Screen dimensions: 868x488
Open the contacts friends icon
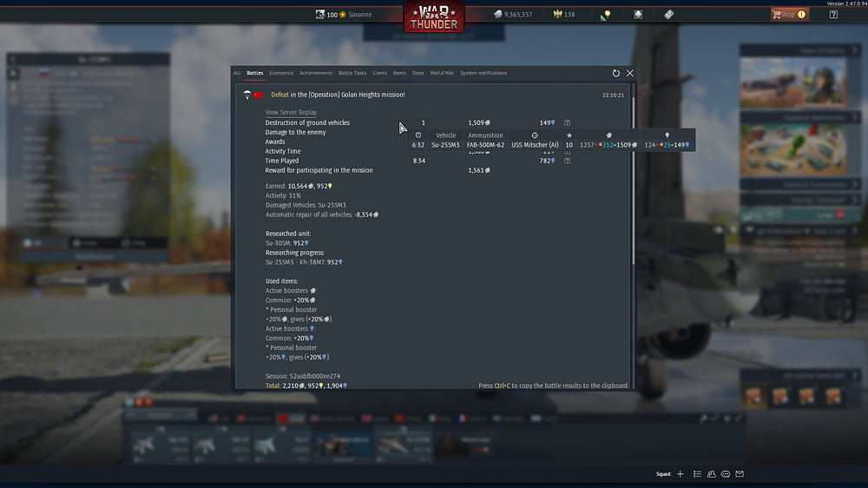coord(712,474)
